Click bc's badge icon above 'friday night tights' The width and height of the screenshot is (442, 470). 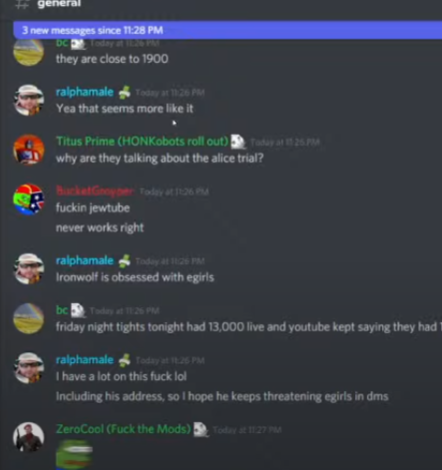78,310
